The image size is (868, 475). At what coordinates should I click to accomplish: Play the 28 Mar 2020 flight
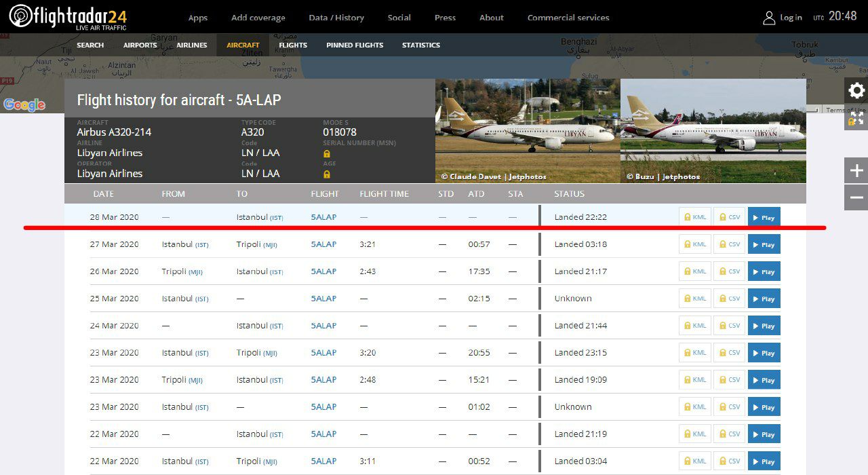click(x=764, y=217)
